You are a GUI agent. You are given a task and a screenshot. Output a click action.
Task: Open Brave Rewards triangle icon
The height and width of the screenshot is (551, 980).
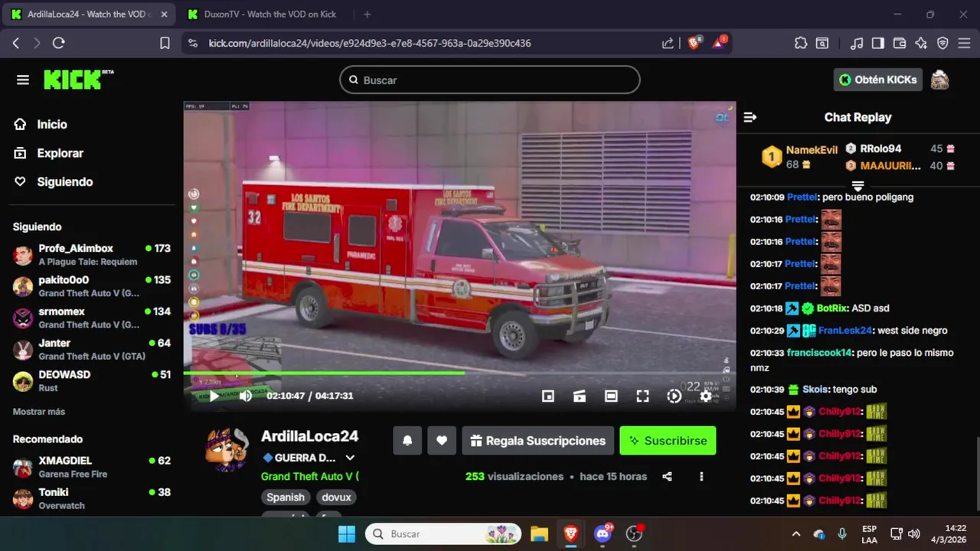(x=719, y=43)
